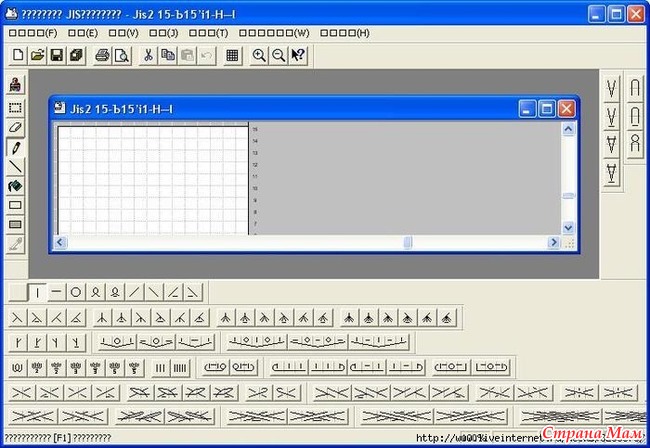Select three-stitch symbol with center circle
The image size is (650, 448).
[117, 342]
